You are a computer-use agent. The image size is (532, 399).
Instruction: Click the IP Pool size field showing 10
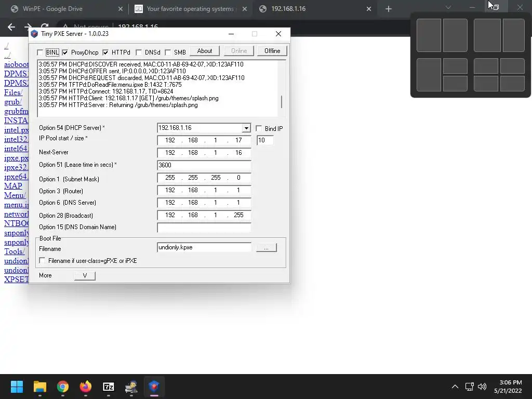pyautogui.click(x=265, y=140)
